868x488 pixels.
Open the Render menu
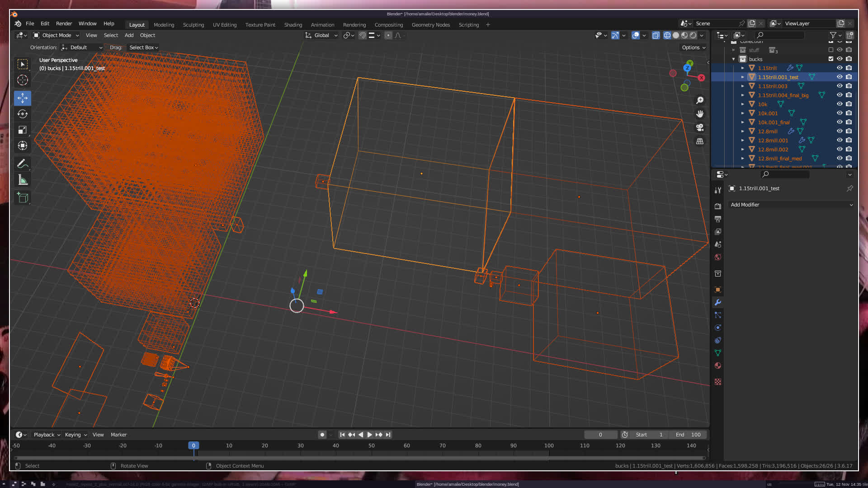pyautogui.click(x=64, y=23)
